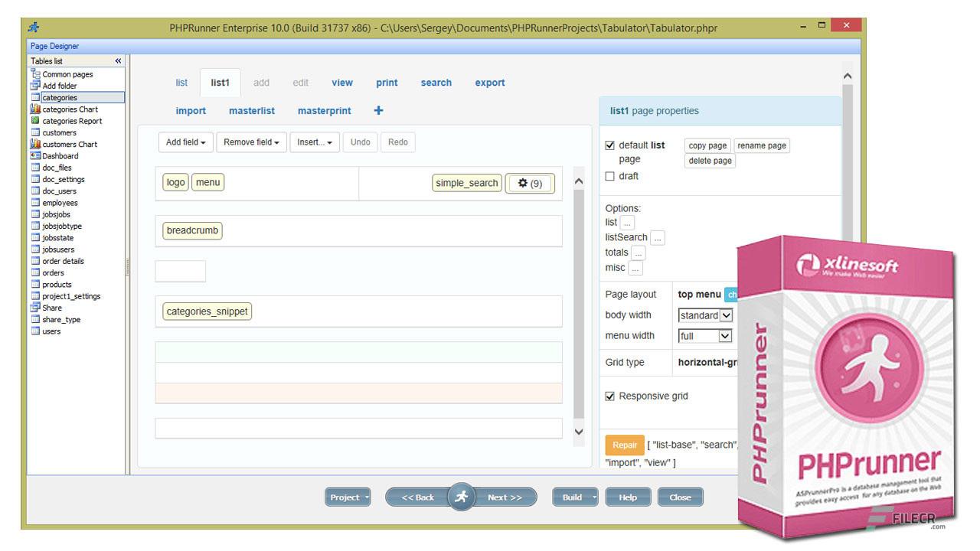Collapse the Tables list panel

click(x=118, y=60)
